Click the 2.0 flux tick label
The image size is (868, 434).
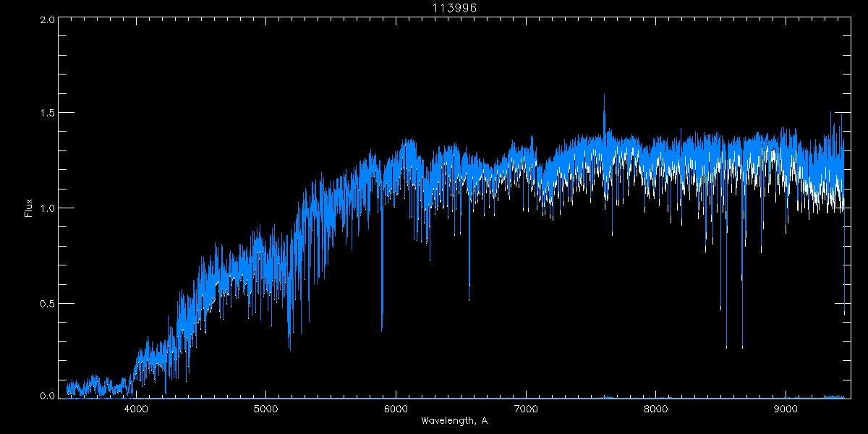[x=47, y=20]
